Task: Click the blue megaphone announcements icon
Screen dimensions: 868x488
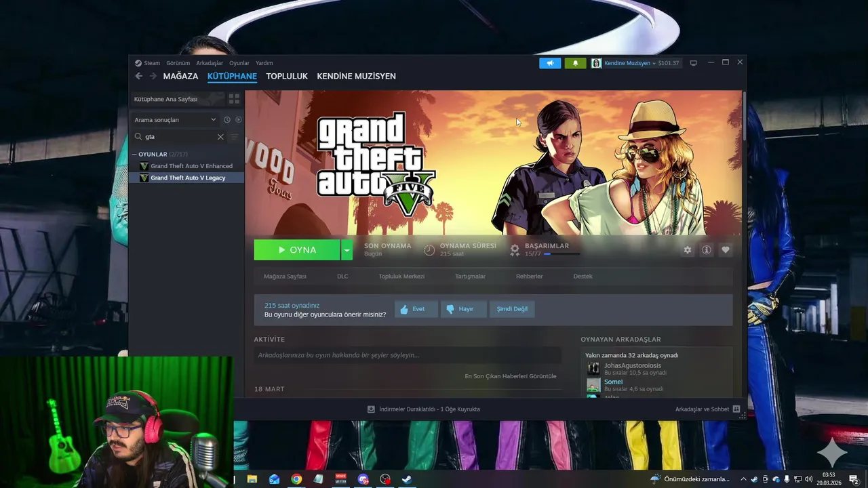Action: pos(550,63)
